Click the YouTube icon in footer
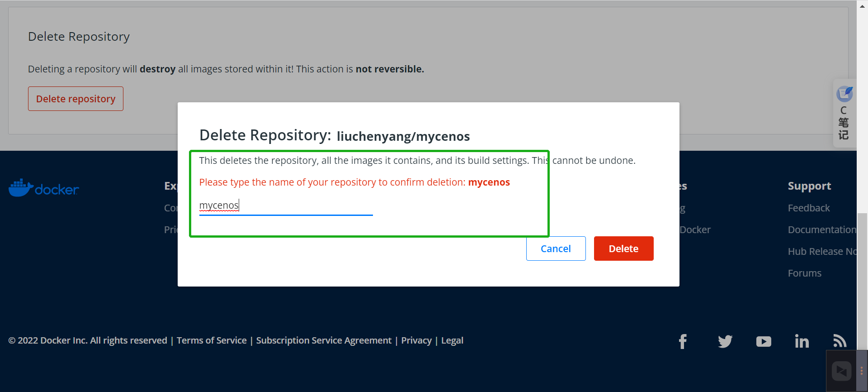The height and width of the screenshot is (392, 868). point(764,341)
